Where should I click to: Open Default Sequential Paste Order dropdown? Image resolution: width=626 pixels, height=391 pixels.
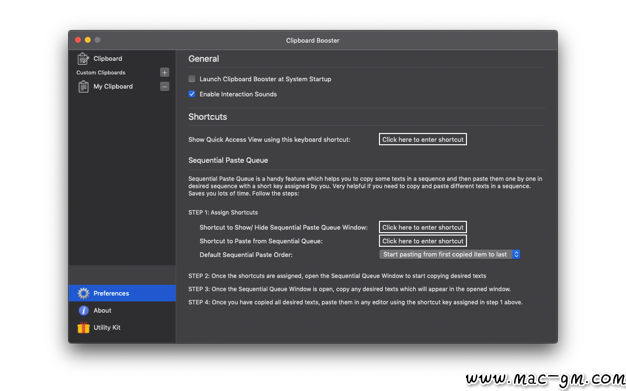[450, 254]
